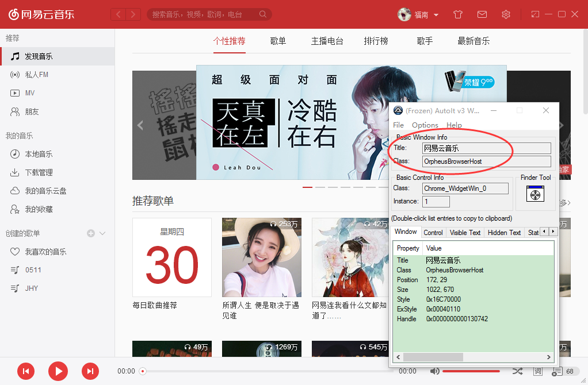The image size is (588, 385).
Task: Open the settings gear icon
Action: pos(506,14)
